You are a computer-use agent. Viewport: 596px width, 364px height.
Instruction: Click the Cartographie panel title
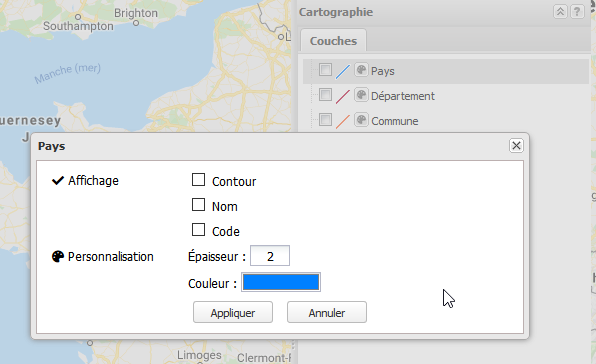pos(336,12)
